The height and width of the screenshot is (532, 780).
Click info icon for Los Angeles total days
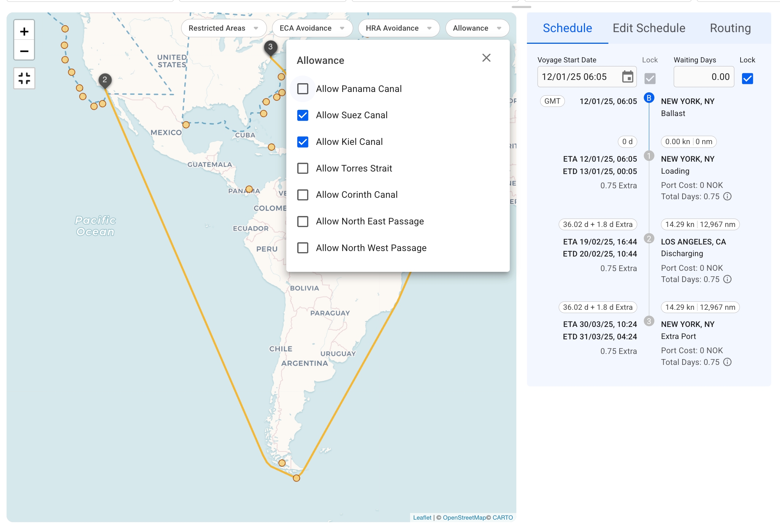(727, 280)
